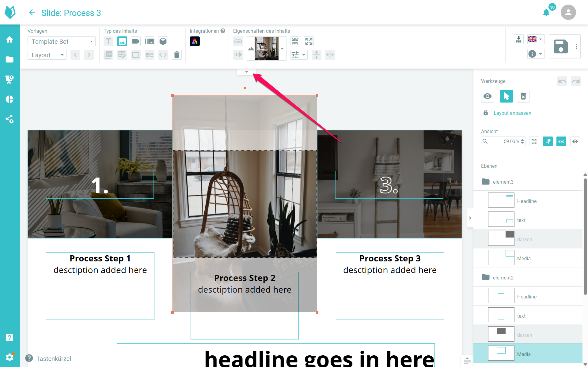Toggle the Layout anpassen lock
Screen dimensions: 588x367
[486, 113]
